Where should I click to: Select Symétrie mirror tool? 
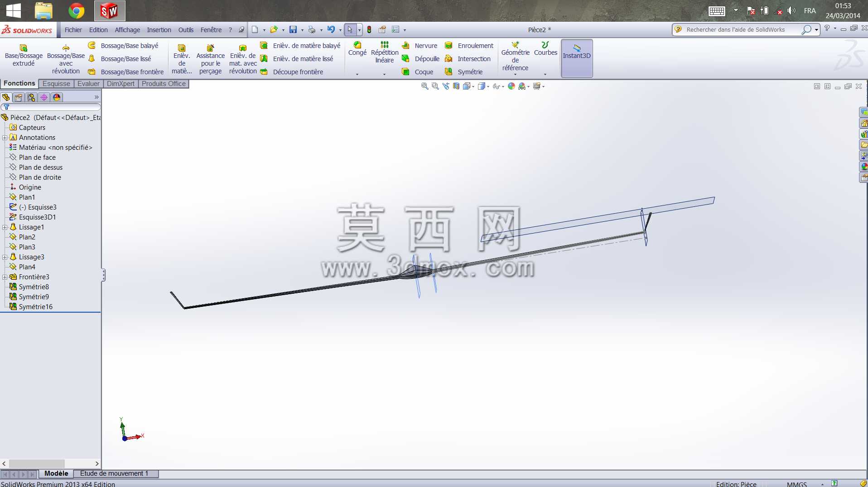tap(464, 72)
